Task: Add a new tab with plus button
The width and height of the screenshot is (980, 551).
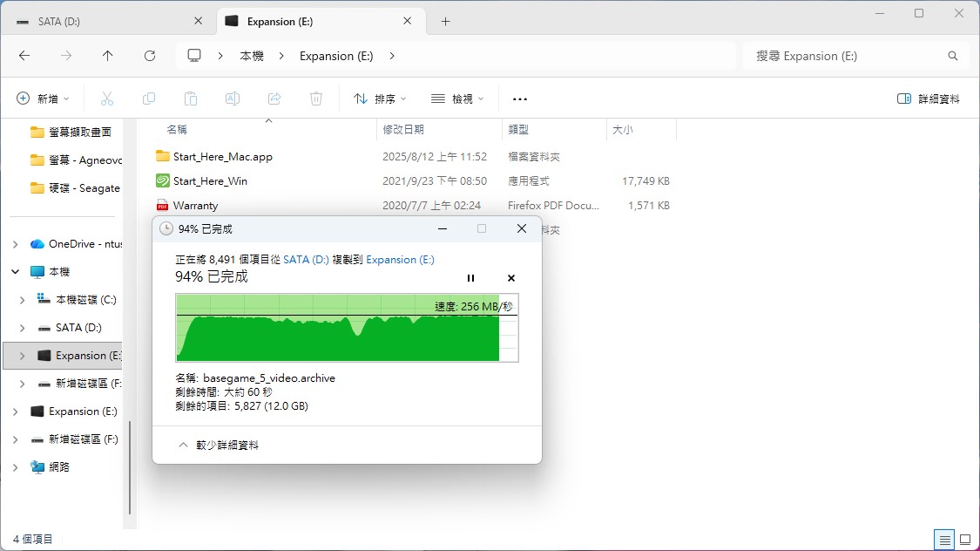Action: [x=445, y=22]
